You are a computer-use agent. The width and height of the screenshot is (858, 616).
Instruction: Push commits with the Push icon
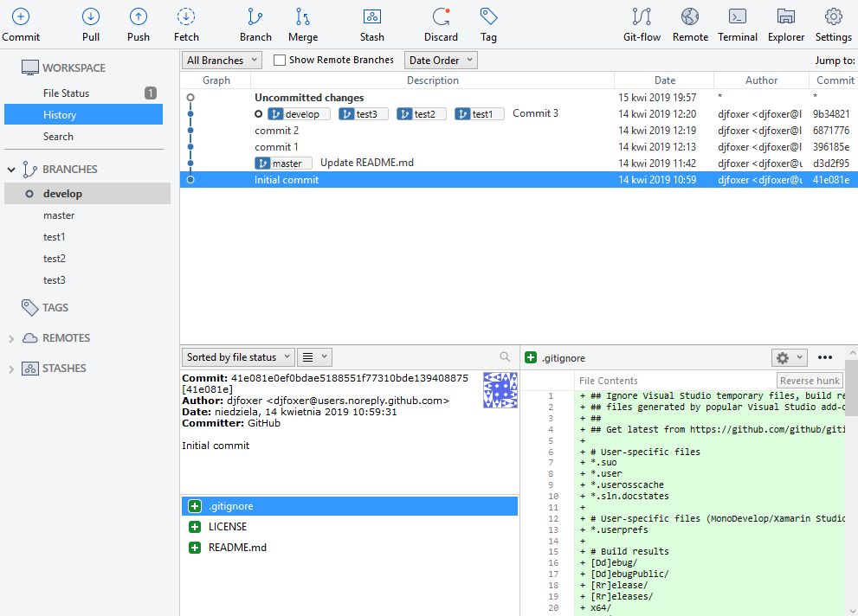point(139,17)
